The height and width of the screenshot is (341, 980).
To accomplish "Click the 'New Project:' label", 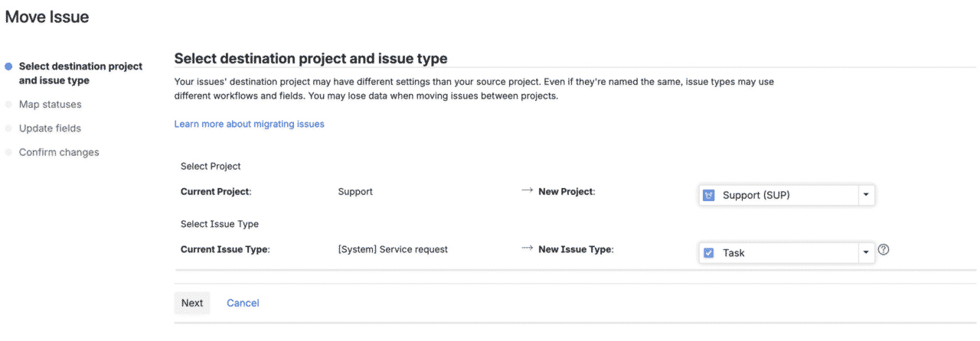I will click(567, 192).
